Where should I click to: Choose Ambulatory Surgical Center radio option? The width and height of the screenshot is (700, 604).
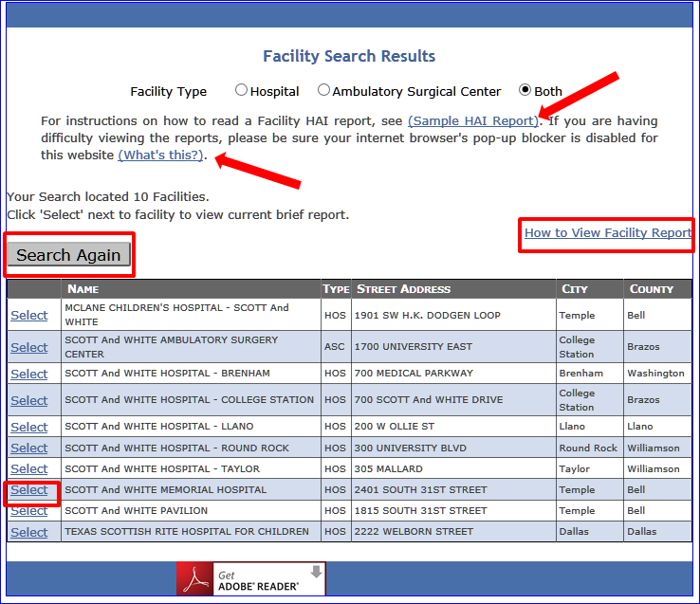pyautogui.click(x=324, y=91)
